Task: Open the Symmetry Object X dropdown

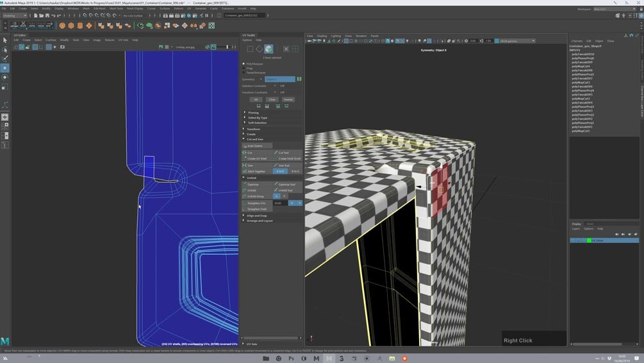Action: point(279,79)
